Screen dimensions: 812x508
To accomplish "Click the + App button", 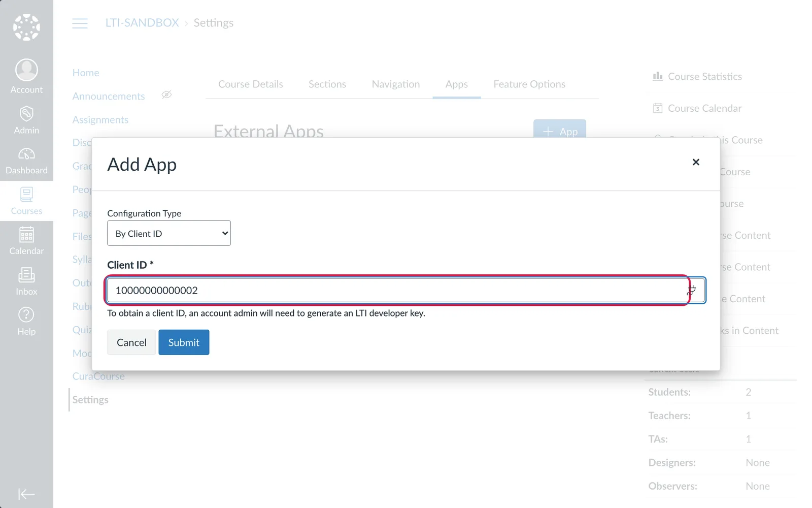I will (x=560, y=129).
